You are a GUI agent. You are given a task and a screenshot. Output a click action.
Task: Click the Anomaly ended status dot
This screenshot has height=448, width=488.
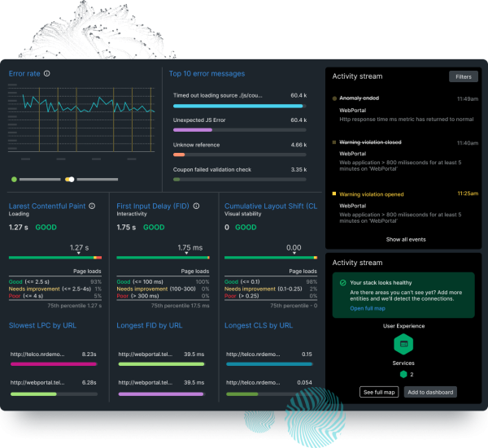334,98
